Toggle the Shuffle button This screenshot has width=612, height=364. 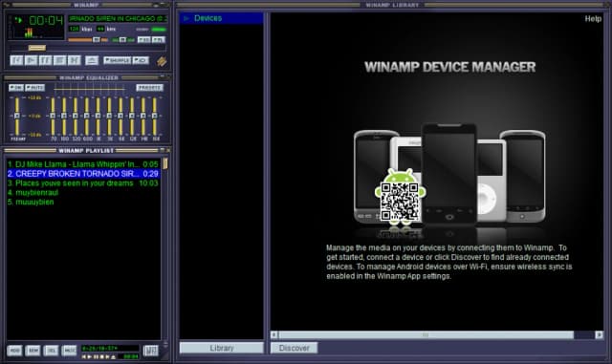pyautogui.click(x=117, y=60)
